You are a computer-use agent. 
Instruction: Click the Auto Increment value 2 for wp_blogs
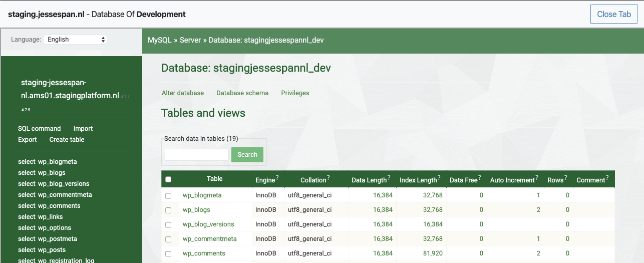538,210
